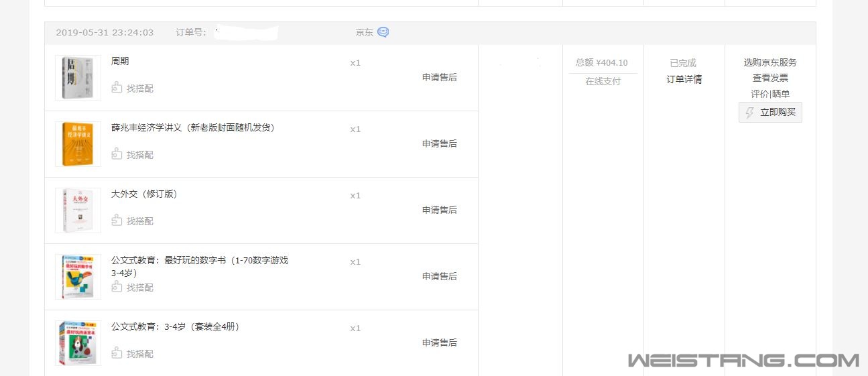This screenshot has height=376, width=868.
Task: Click the 订单号 label
Action: [191, 32]
